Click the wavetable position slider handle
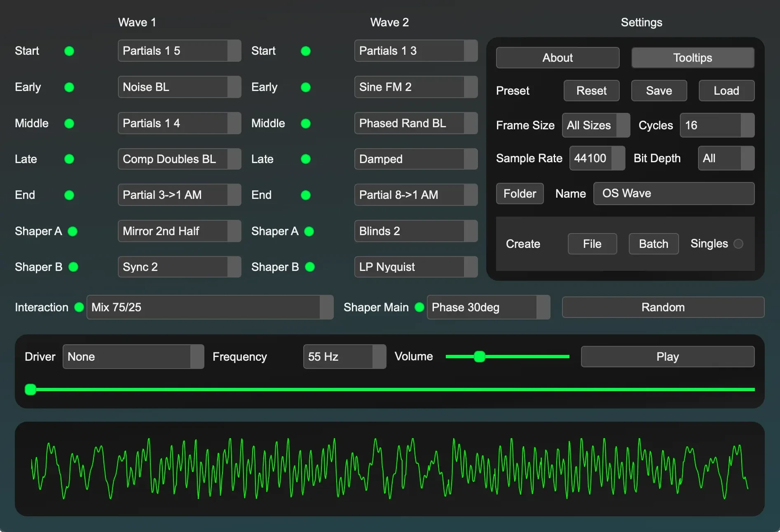Viewport: 780px width, 532px height. [30, 390]
